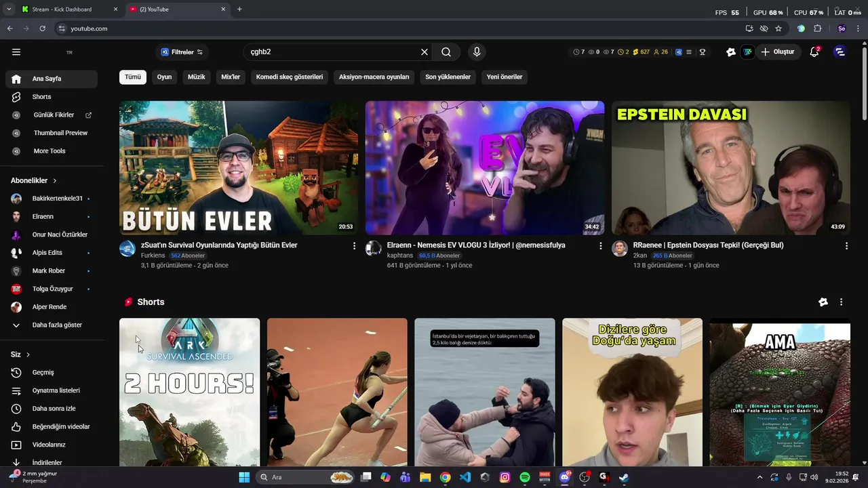
Task: Start voice search with the microphone
Action: [477, 52]
